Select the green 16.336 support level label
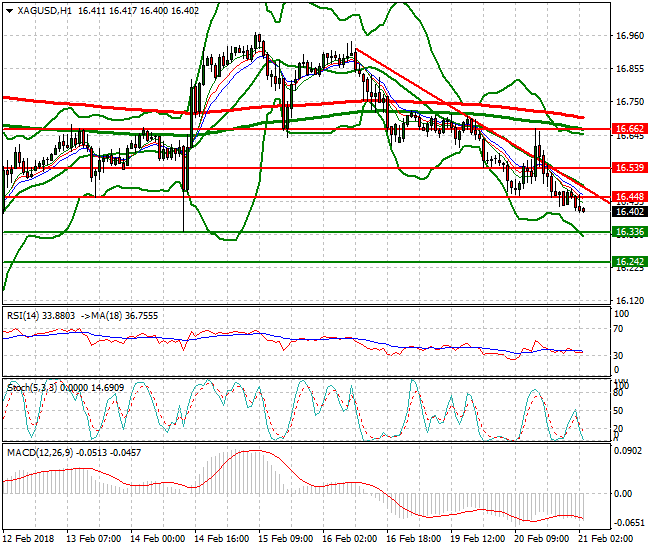The height and width of the screenshot is (550, 650). [x=630, y=231]
